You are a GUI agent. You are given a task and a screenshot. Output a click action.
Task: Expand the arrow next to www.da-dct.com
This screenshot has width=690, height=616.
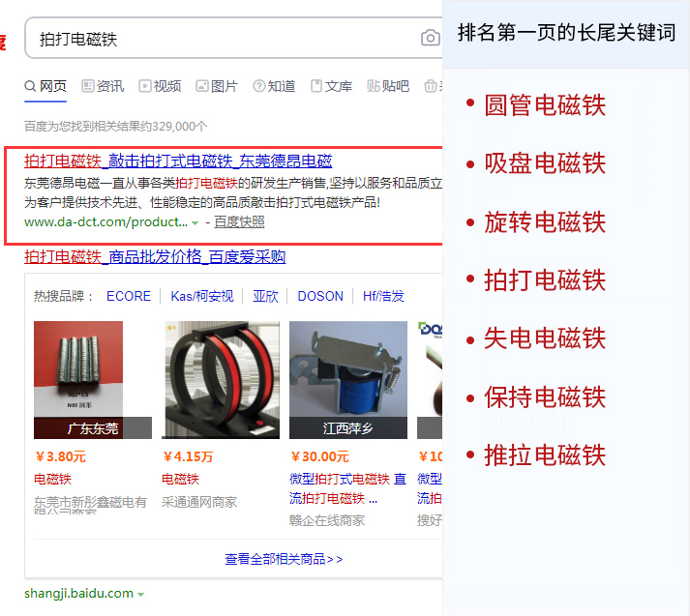click(195, 222)
